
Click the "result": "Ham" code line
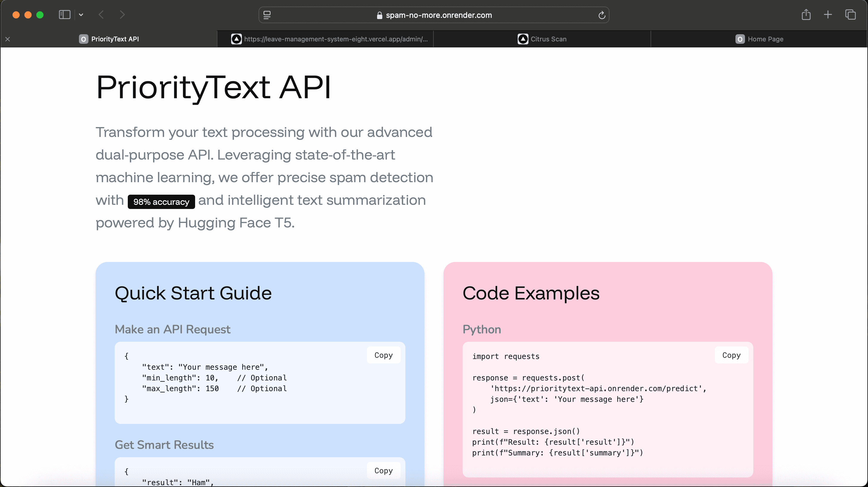coord(178,482)
